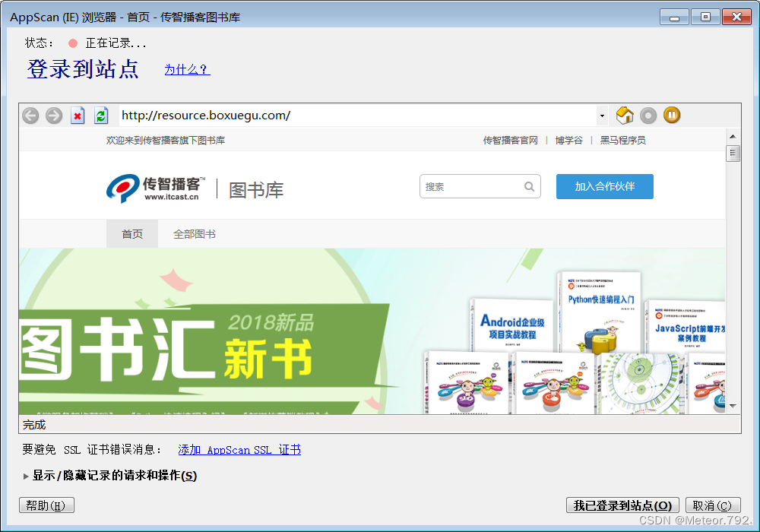Open the 黑马程序员 link
Viewport: 760px width, 532px height.
tap(623, 141)
